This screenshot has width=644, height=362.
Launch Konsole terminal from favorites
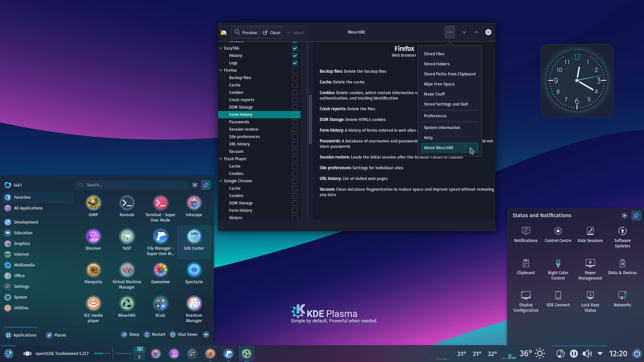[x=127, y=206]
